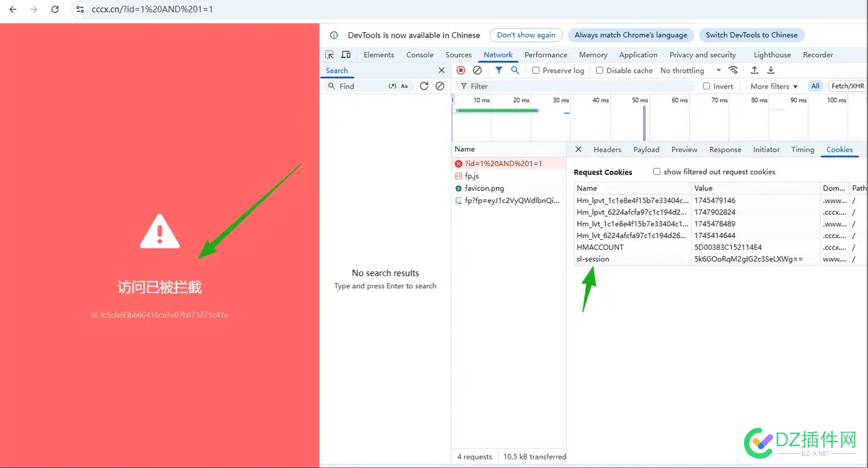The width and height of the screenshot is (868, 468).
Task: Dismiss the DevTools language info icon
Action: 334,35
